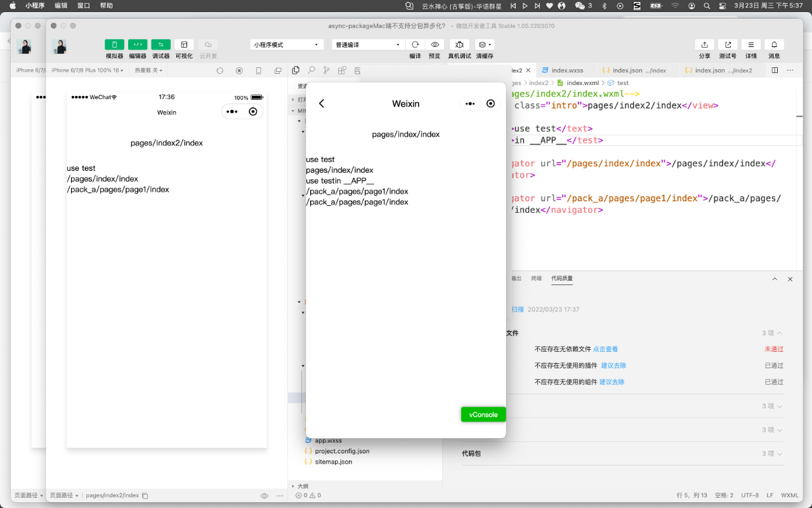Click the 预览 preview eye icon
Image resolution: width=812 pixels, height=508 pixels.
coord(435,44)
